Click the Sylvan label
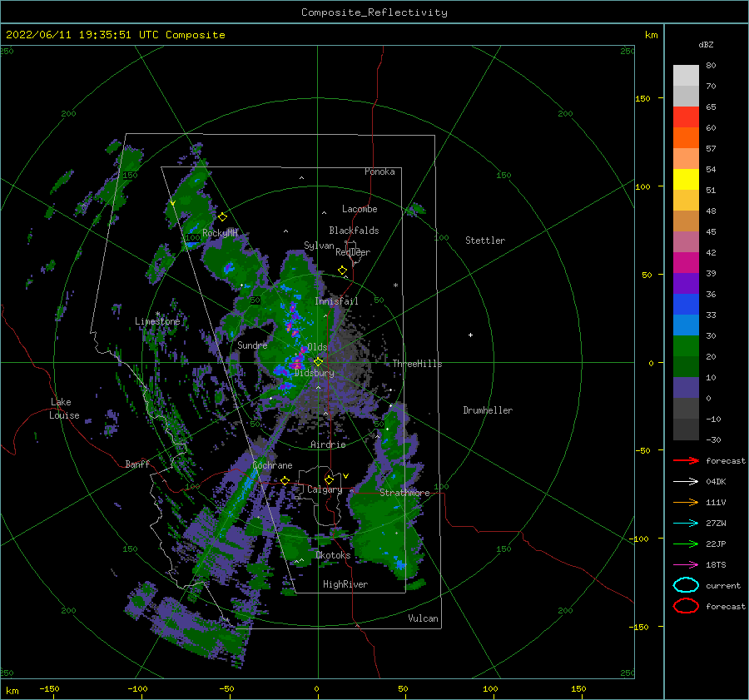The width and height of the screenshot is (749, 700). pyautogui.click(x=319, y=246)
